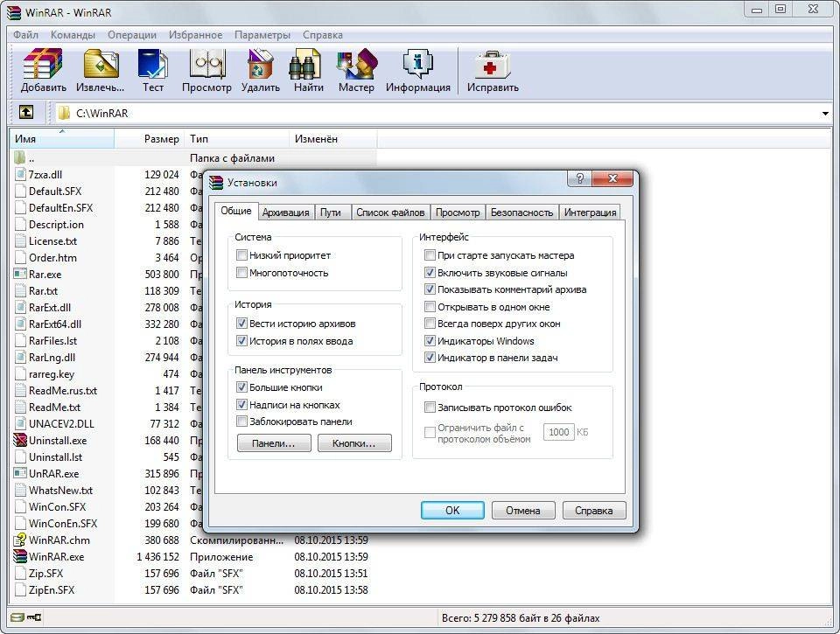The height and width of the screenshot is (634, 840).
Task: Click the help question button in Установки dialog
Action: 579,178
